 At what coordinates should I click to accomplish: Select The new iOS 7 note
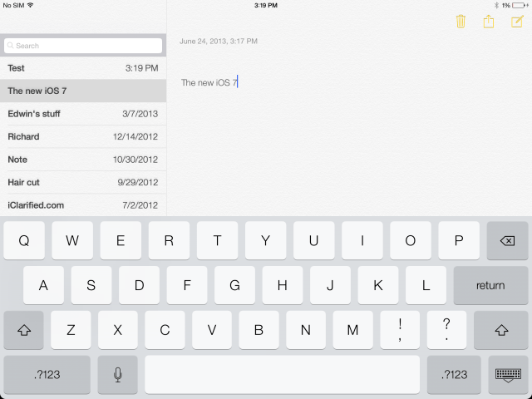click(83, 91)
